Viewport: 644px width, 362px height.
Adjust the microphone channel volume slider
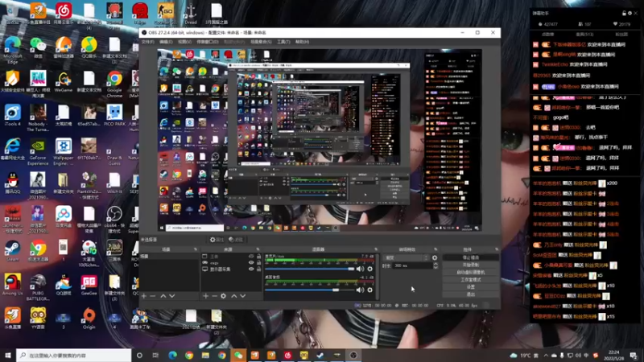click(x=310, y=269)
